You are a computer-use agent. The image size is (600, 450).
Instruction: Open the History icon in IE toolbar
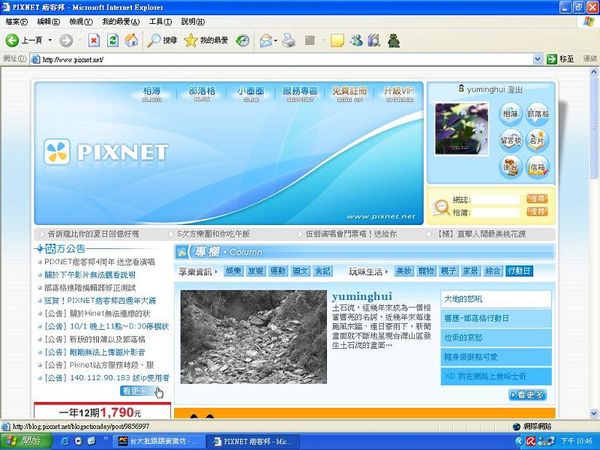pyautogui.click(x=243, y=40)
